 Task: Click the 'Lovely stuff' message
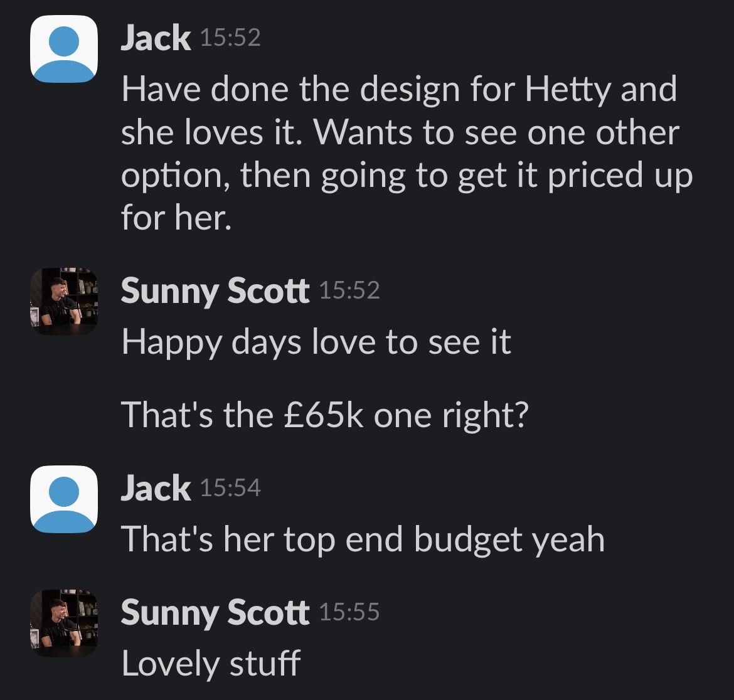(211, 664)
